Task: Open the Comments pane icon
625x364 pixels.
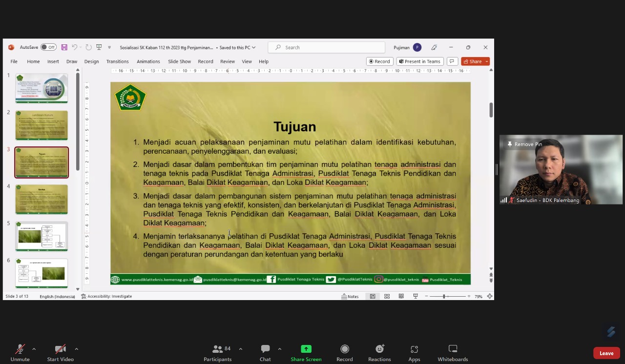Action: point(452,61)
